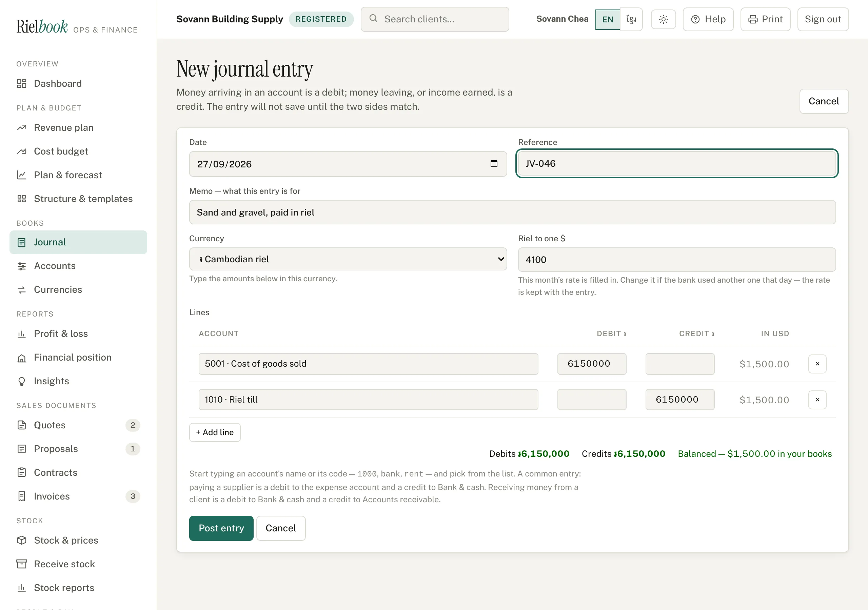Open account picker for 5001 line

[368, 364]
